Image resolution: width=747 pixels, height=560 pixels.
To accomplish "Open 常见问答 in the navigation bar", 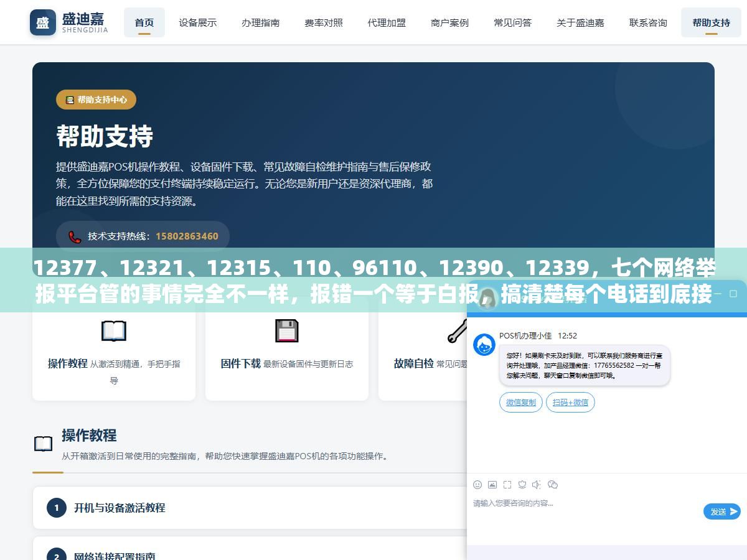I will point(513,22).
